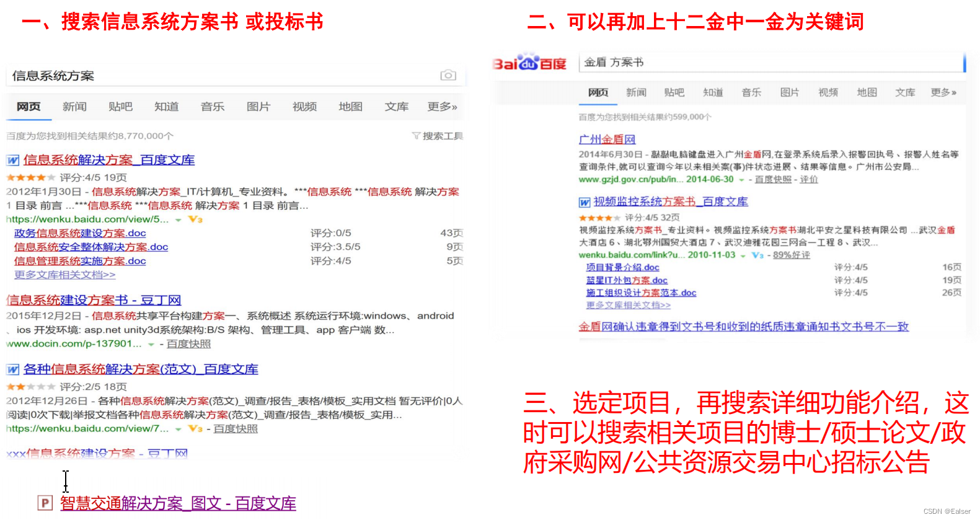Select the 文库 tab in left search
The width and height of the screenshot is (980, 520).
(396, 107)
